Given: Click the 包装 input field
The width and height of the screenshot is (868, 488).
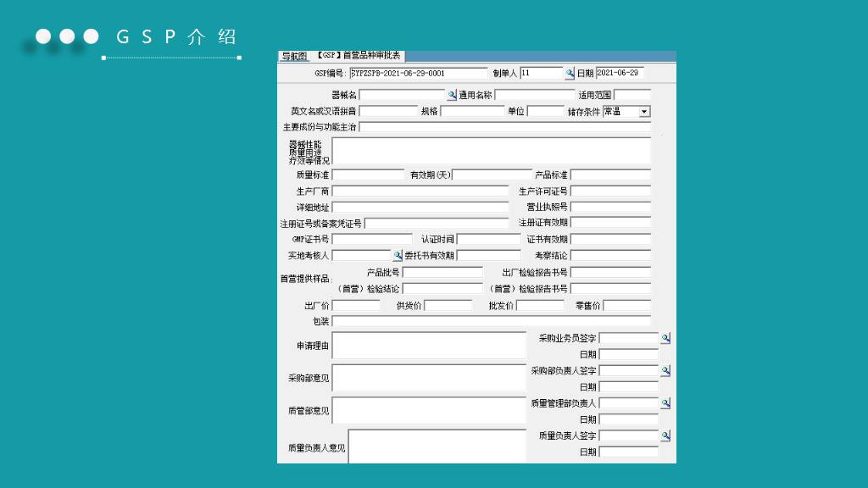Looking at the screenshot, I should click(x=491, y=321).
